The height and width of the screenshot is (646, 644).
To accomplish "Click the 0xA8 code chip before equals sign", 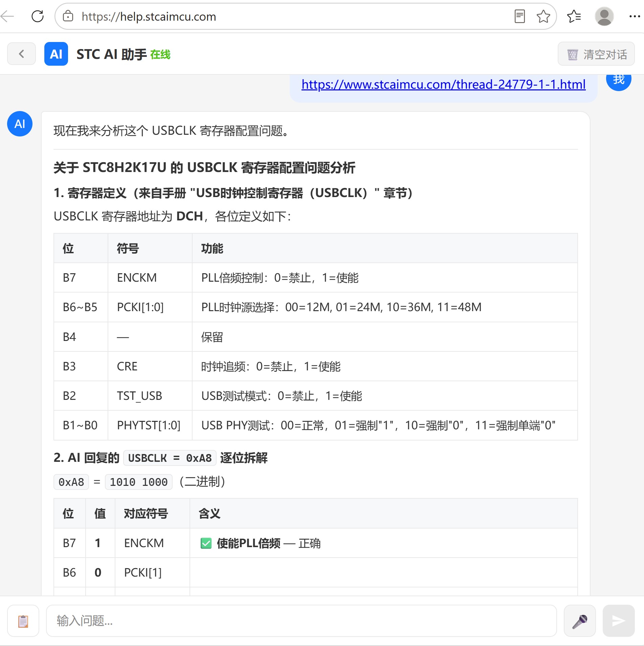I will [x=71, y=482].
